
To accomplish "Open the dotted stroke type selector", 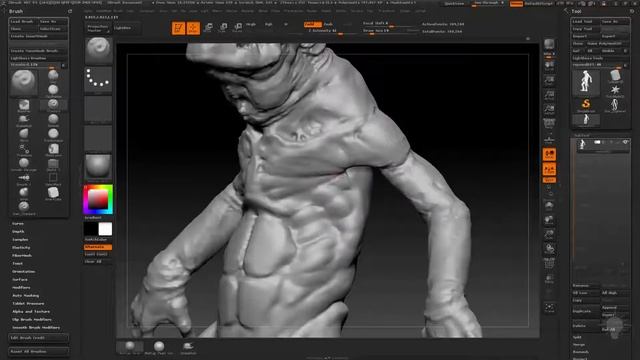I will [x=98, y=79].
